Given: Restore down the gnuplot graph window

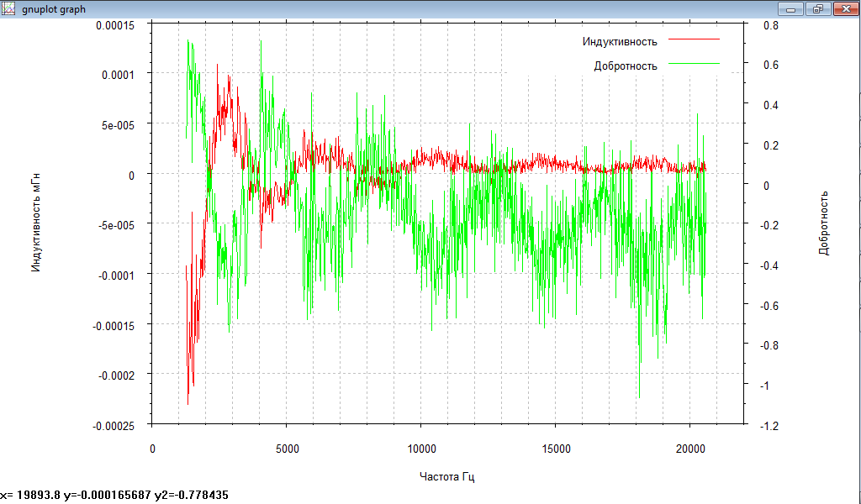Looking at the screenshot, I should [818, 8].
